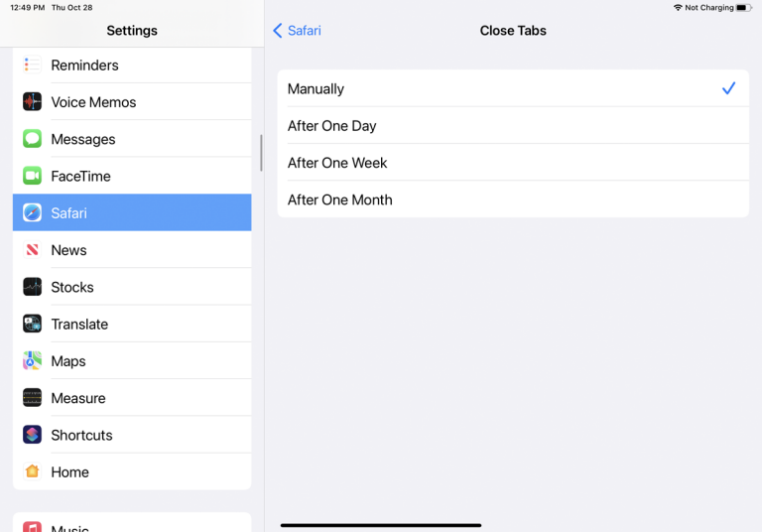Select the Shortcuts app icon
The height and width of the screenshot is (532, 762).
33,435
